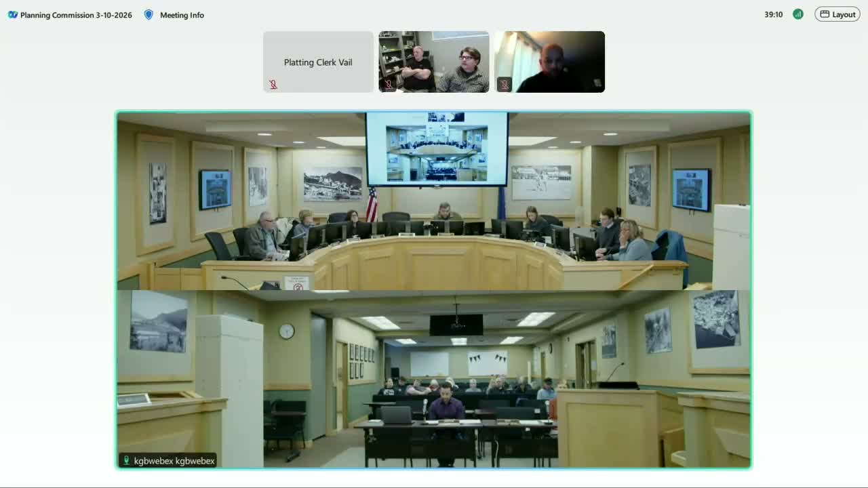Open the Layout options button
868x488 pixels.
tap(837, 14)
